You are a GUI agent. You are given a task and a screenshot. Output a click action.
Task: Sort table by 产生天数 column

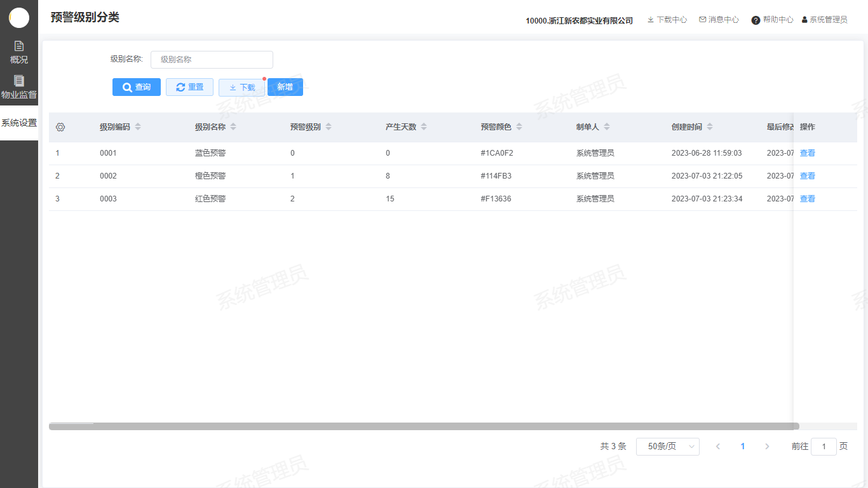424,127
